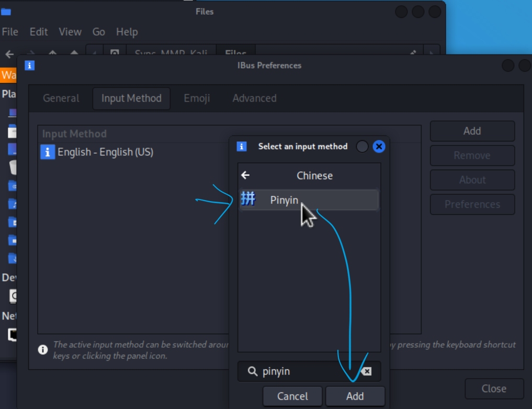Click the Select an input method info icon

[242, 147]
